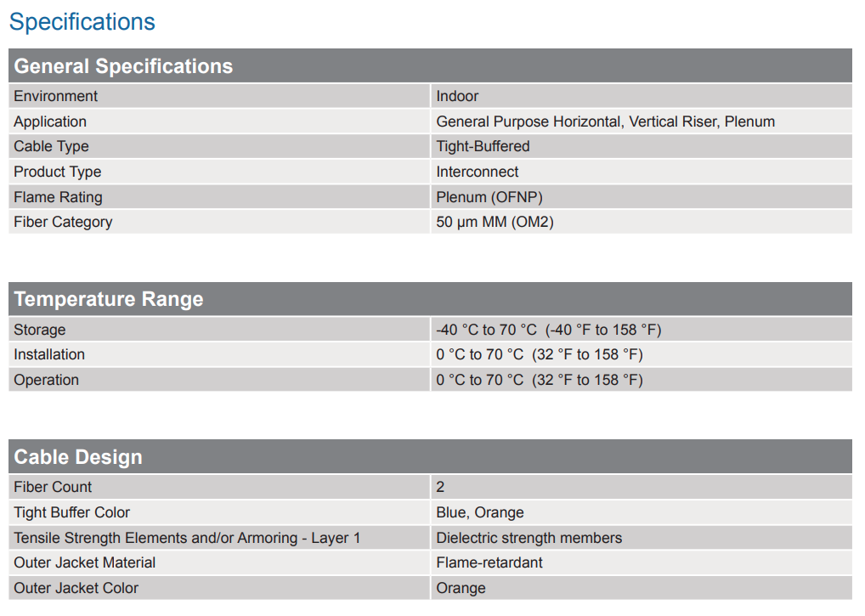Click the Operation temperature value
Viewport: 865px width, 616px height.
(539, 380)
